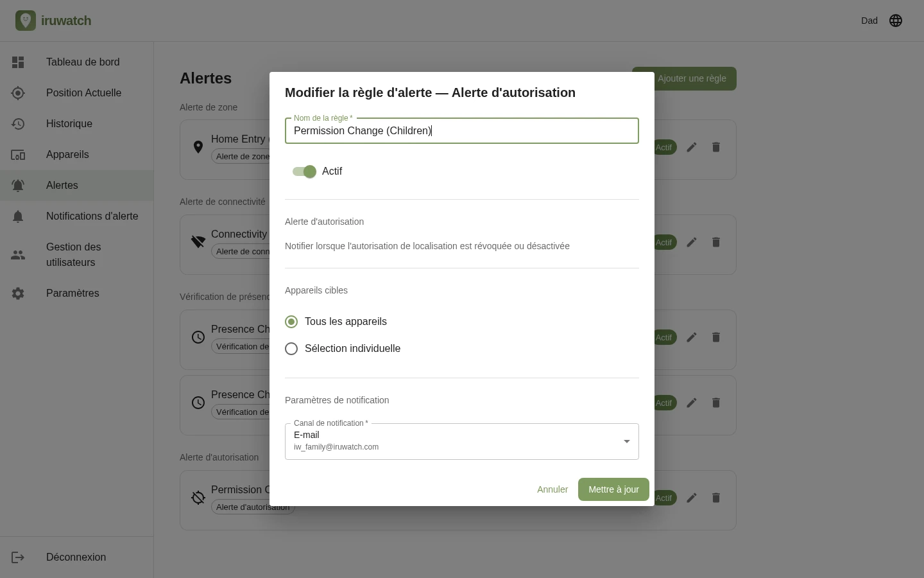924x578 pixels.
Task: Expand Canal de notification dropdown arrow
Action: point(627,441)
